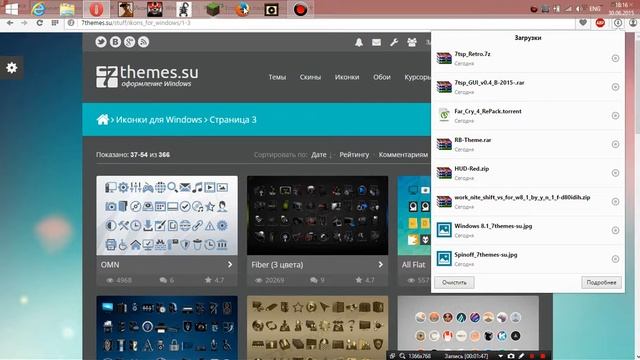Image resolution: width=640 pixels, height=360 pixels.
Task: Open the Курсоры menu item
Action: click(418, 77)
